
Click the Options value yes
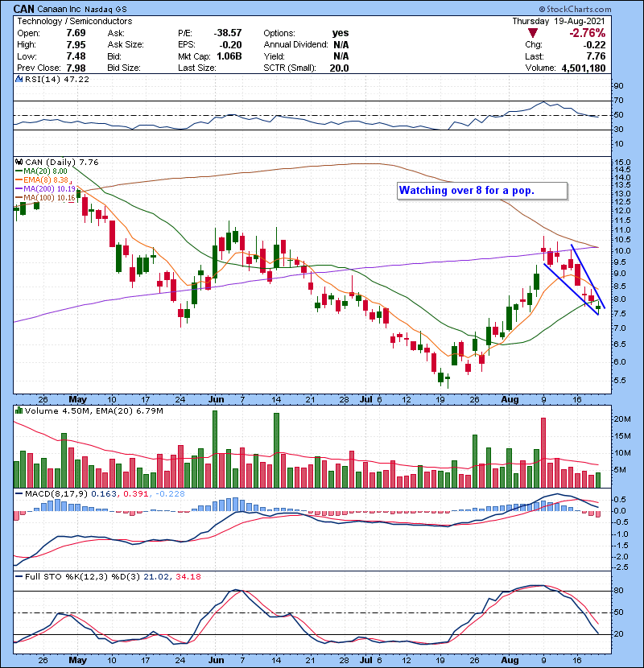341,33
